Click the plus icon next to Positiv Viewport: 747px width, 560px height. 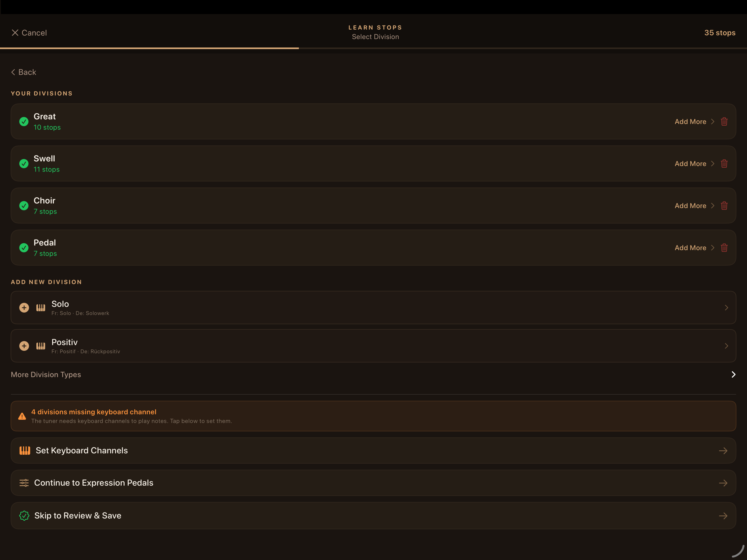tap(24, 346)
